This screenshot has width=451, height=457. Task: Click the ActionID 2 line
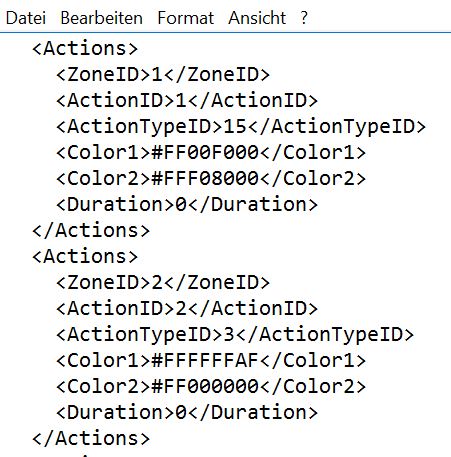[x=187, y=308]
